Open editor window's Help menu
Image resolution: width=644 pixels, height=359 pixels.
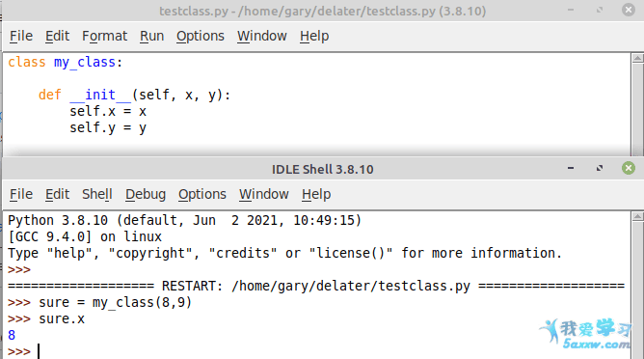(314, 36)
